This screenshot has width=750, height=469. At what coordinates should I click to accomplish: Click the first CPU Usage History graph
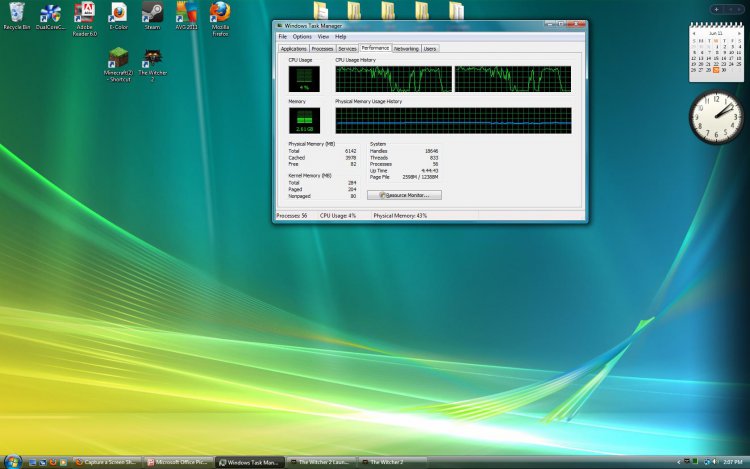tap(394, 79)
